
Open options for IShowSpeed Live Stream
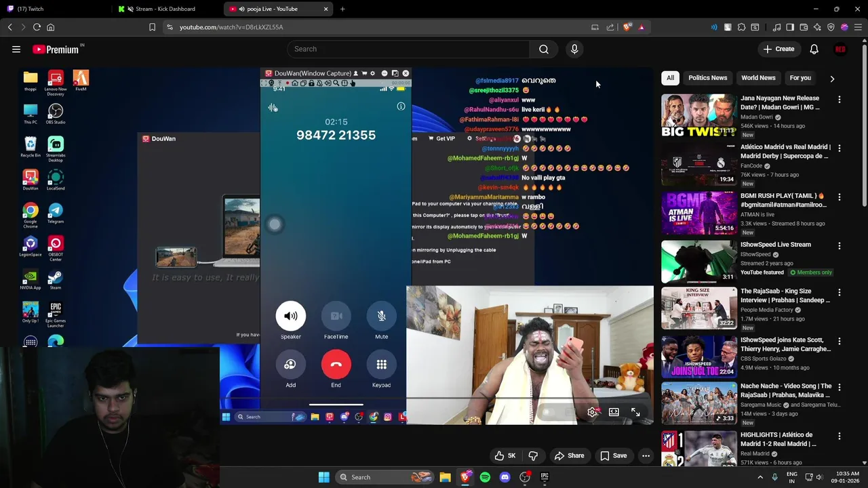pos(839,246)
